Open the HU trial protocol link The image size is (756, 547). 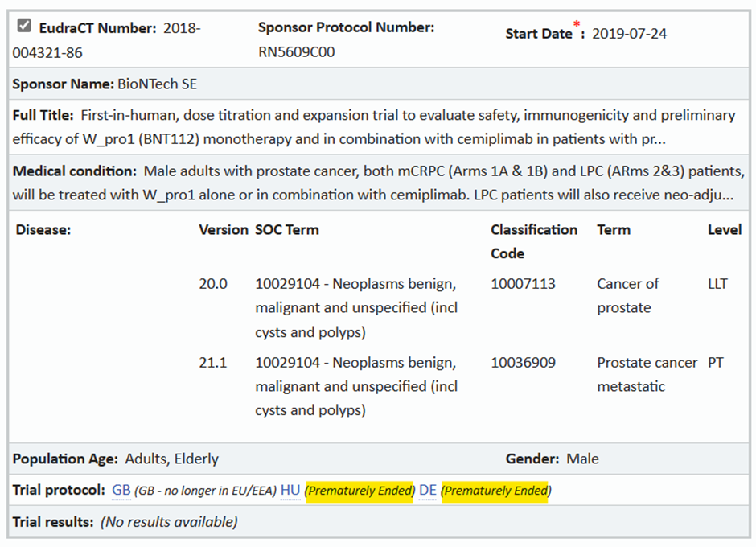[290, 490]
